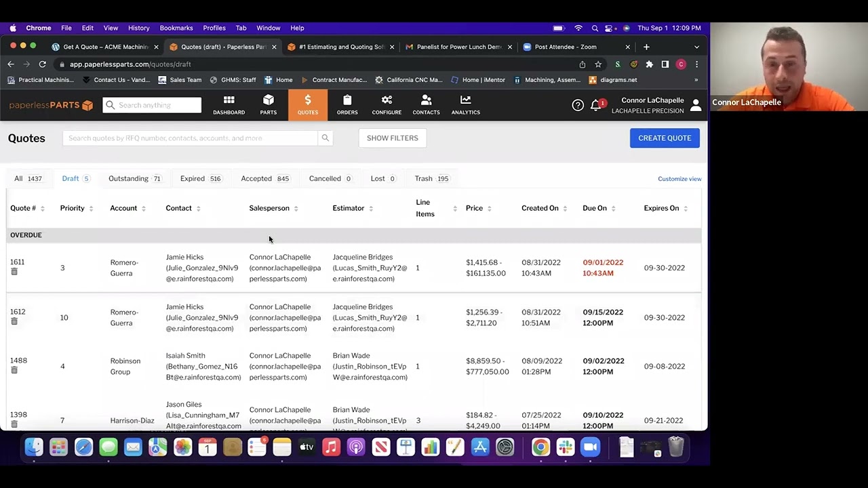868x488 pixels.
Task: Open Chrome three-dot menu
Action: coord(696,64)
